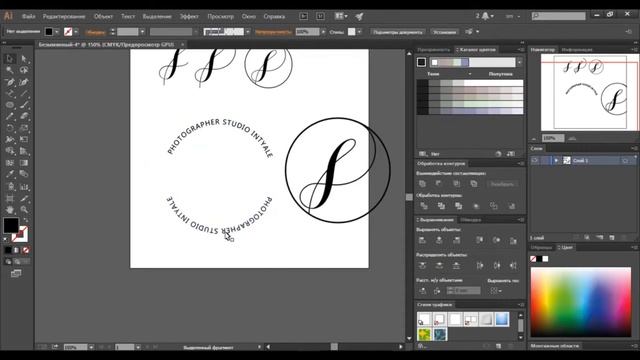Click the base color swatch in Каталог цветов
The width and height of the screenshot is (640, 360).
(422, 62)
